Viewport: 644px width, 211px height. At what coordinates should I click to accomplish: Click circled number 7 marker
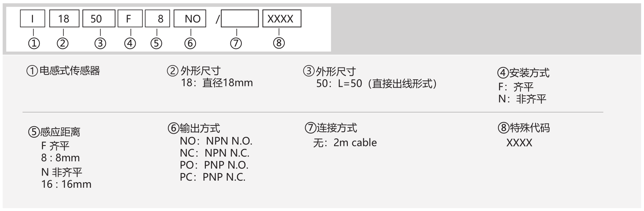click(x=236, y=43)
